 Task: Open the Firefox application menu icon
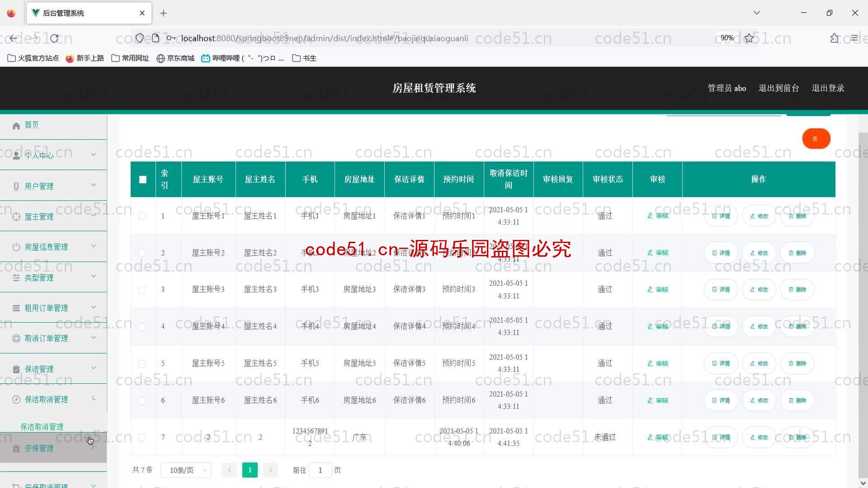click(854, 38)
